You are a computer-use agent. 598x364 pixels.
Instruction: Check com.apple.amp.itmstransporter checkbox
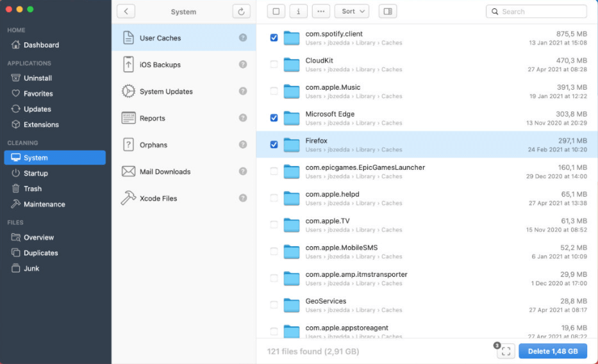[x=274, y=277]
